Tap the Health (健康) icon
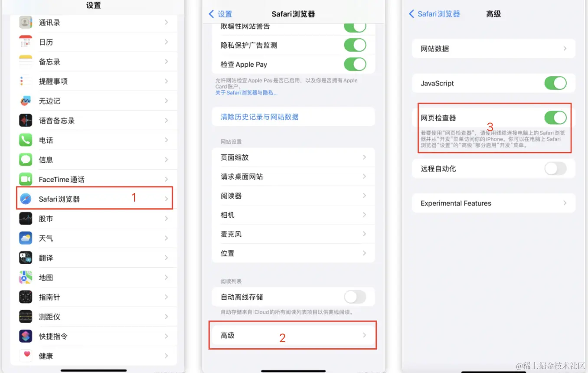 coord(26,356)
